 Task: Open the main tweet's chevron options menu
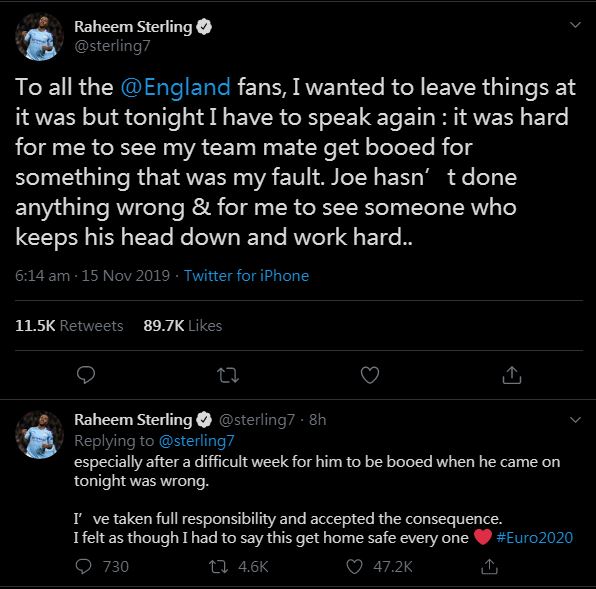pos(575,25)
